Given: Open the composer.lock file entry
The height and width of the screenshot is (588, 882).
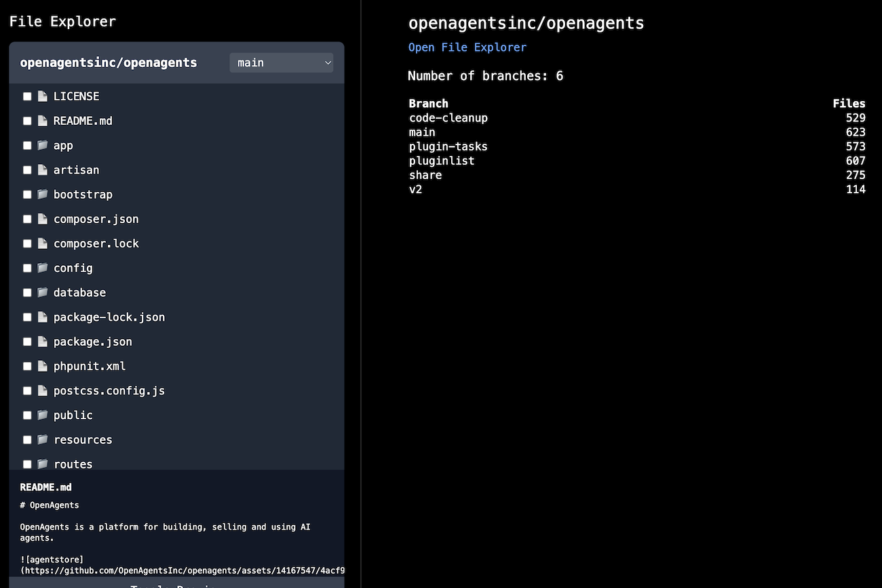Looking at the screenshot, I should (x=96, y=243).
